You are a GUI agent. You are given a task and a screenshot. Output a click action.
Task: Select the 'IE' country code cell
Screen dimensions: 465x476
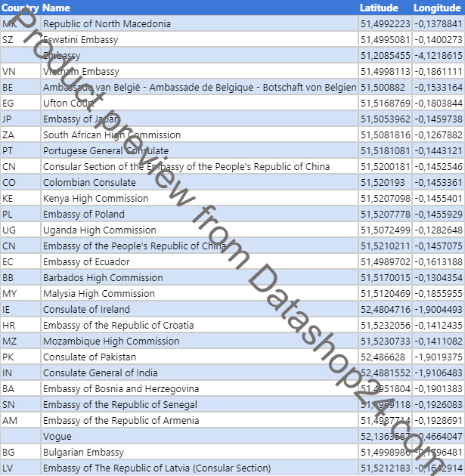pyautogui.click(x=20, y=309)
